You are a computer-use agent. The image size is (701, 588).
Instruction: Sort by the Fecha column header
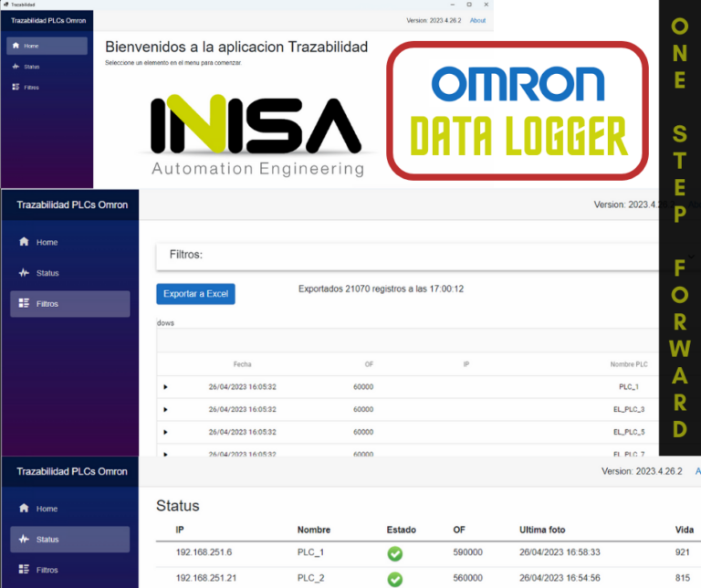tap(242, 364)
